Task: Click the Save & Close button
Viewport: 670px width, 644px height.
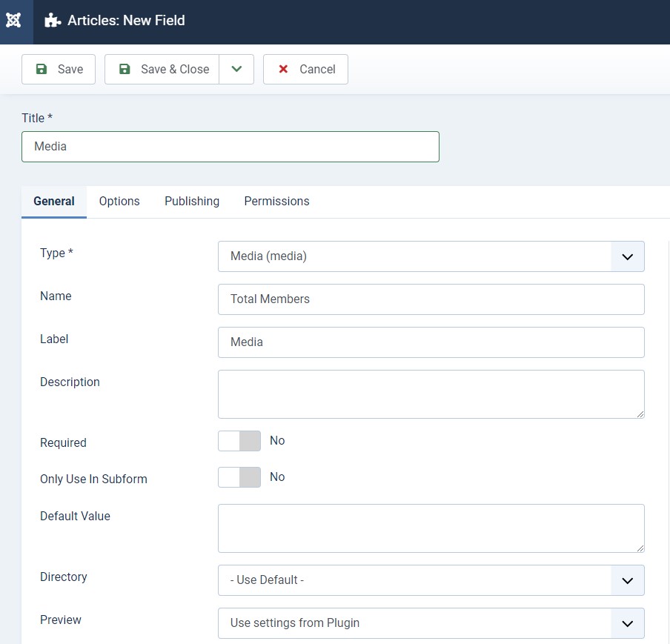Action: click(162, 69)
